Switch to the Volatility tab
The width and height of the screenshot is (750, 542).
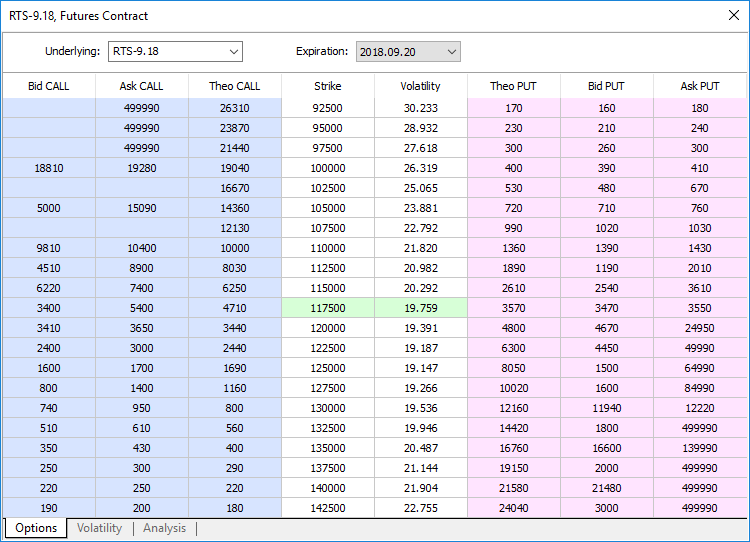[99, 528]
